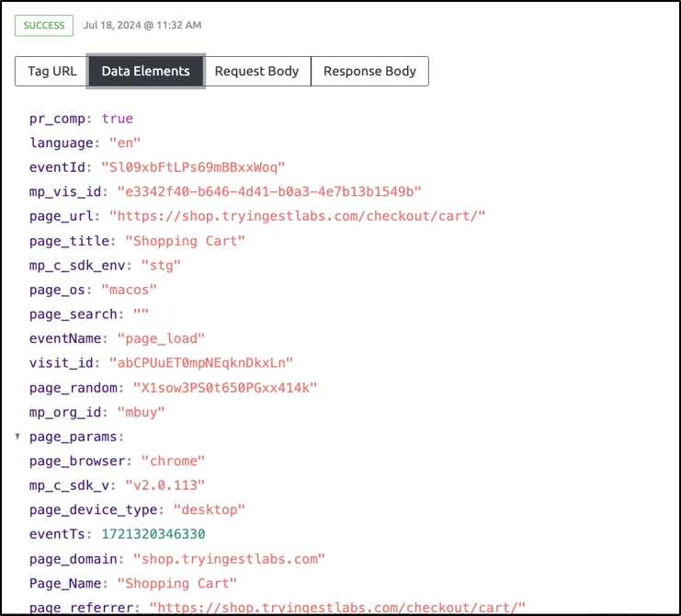Click the visit_id value string
The image size is (681, 616).
(201, 363)
